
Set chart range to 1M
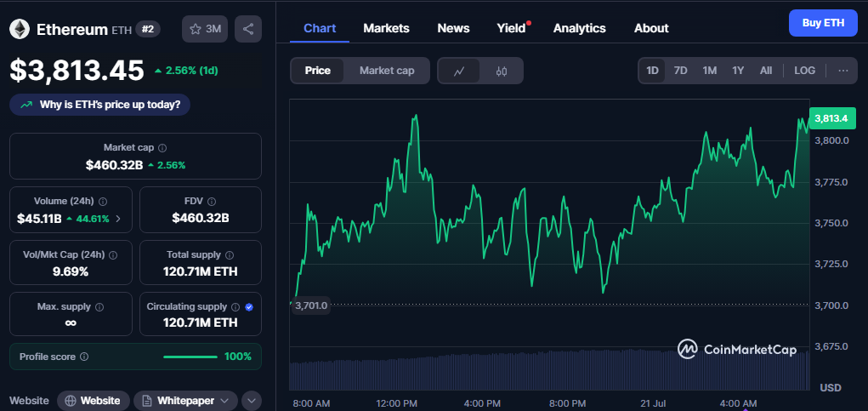[710, 71]
